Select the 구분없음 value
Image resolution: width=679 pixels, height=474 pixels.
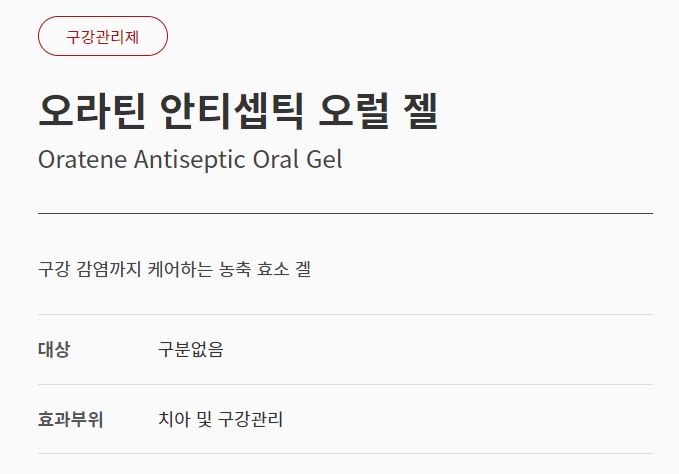[190, 350]
